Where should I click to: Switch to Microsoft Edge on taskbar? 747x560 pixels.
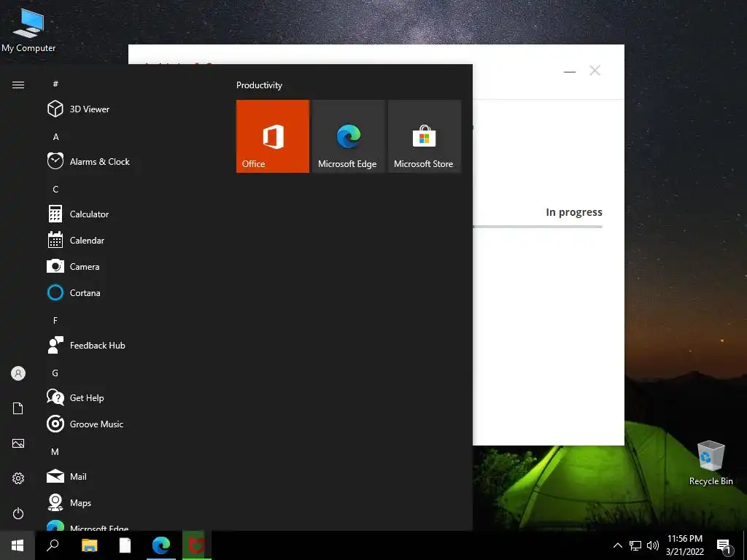(x=161, y=545)
